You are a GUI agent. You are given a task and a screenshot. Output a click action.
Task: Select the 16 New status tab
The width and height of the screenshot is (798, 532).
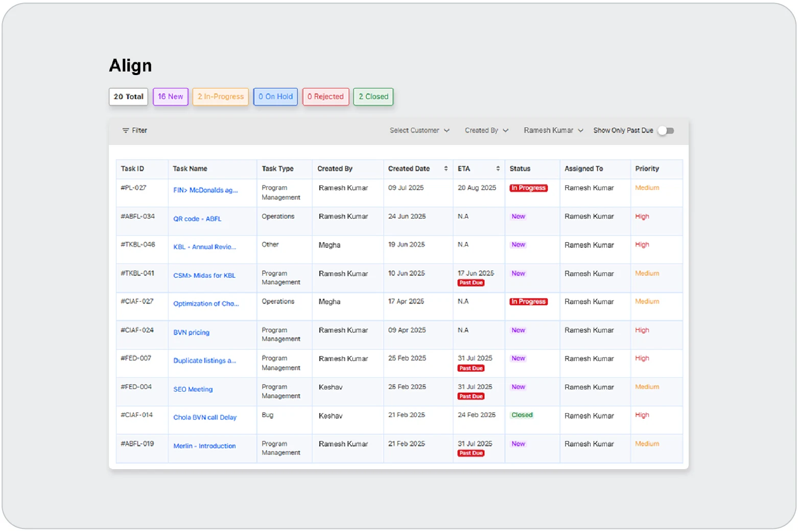click(x=171, y=97)
